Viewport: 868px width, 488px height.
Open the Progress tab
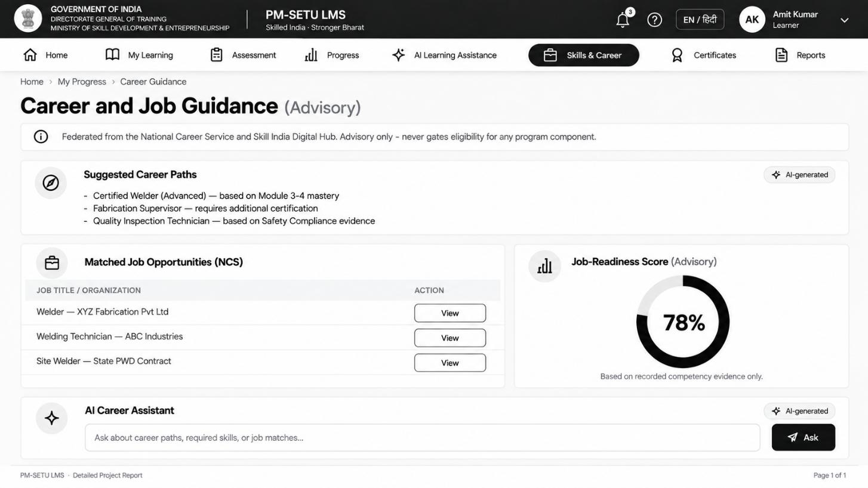click(332, 55)
